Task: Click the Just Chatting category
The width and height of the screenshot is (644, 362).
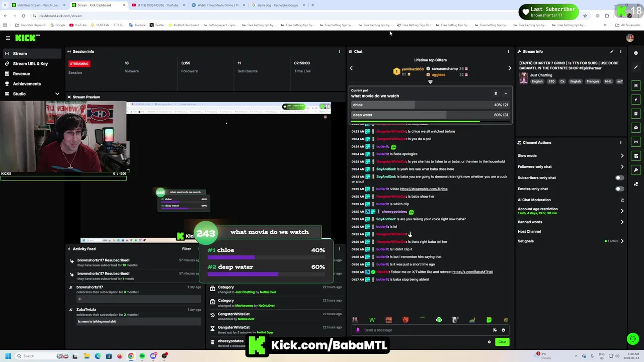Action: (x=541, y=75)
